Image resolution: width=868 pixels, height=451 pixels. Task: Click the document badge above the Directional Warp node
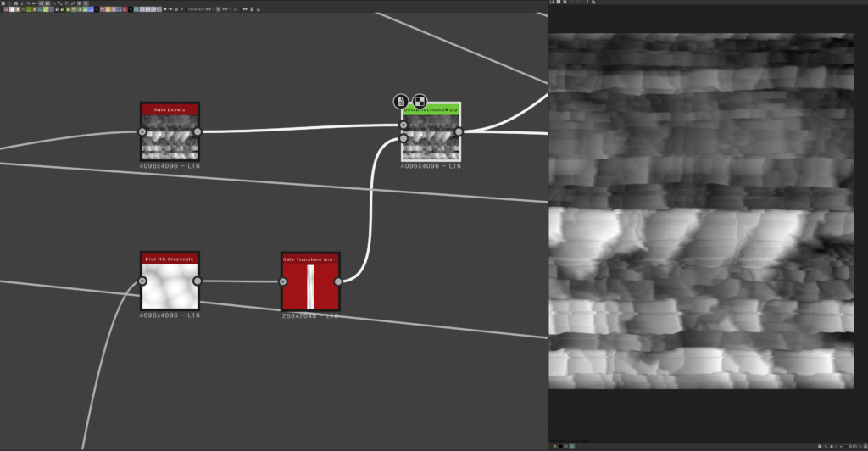tap(401, 101)
